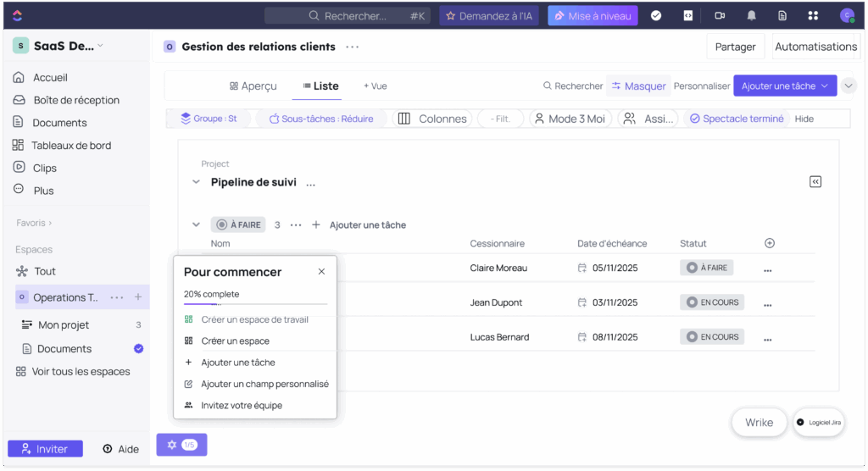Collapse the side panel double-chevron icon

pyautogui.click(x=815, y=182)
